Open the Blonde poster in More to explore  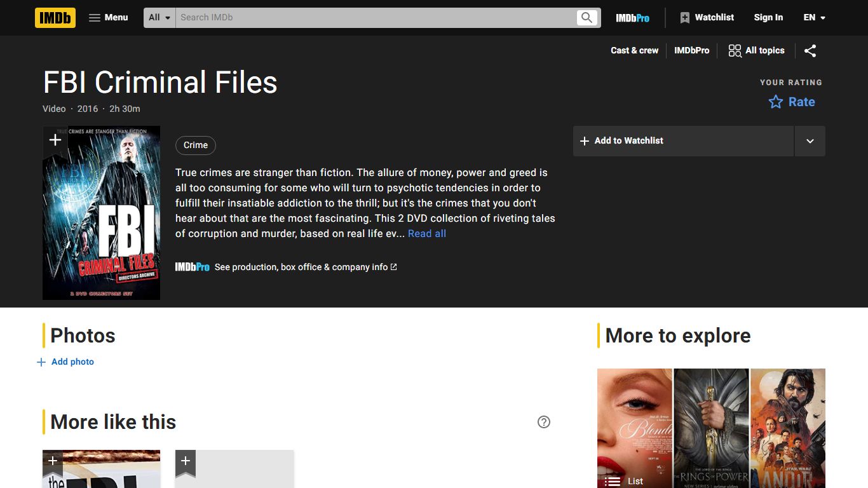[634, 428]
